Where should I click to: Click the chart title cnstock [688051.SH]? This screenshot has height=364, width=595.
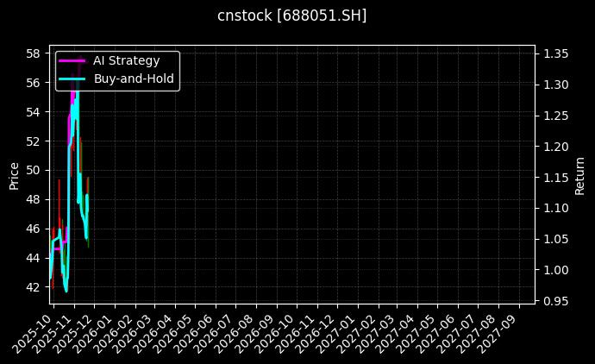click(291, 16)
